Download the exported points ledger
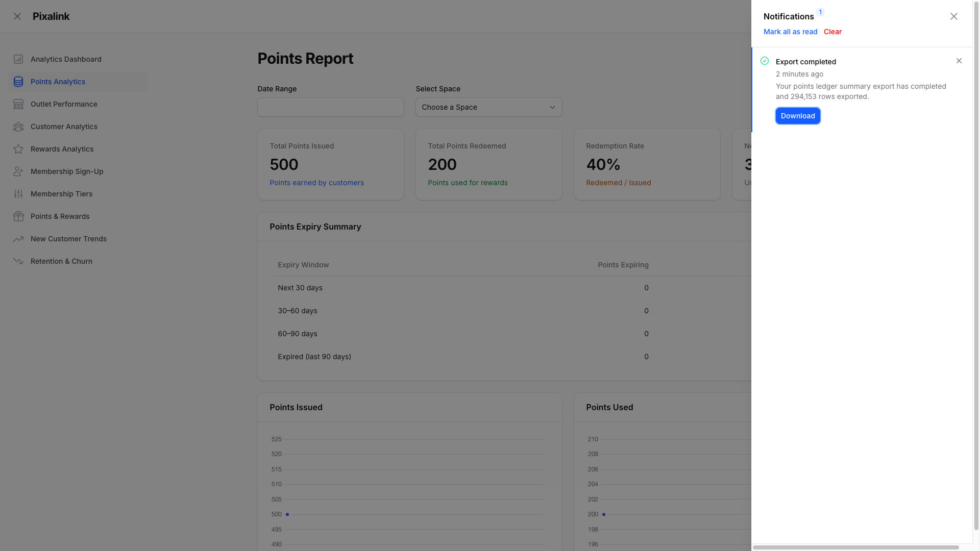 798,116
